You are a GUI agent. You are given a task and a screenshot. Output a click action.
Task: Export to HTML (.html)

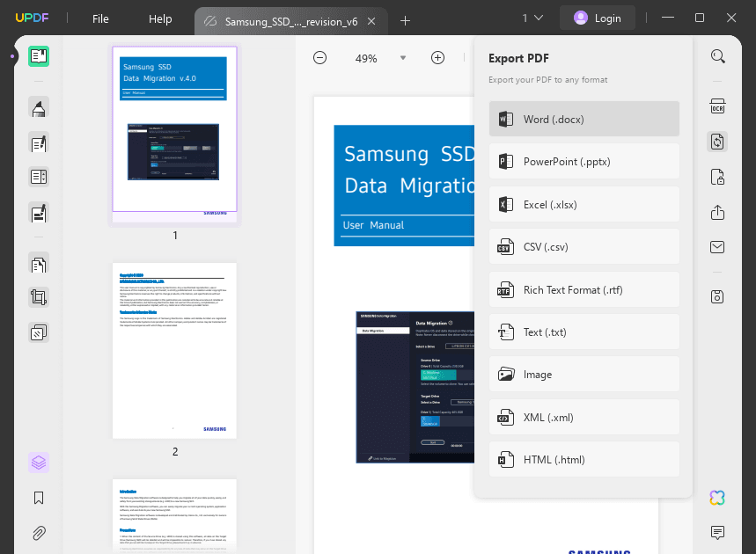coord(584,460)
